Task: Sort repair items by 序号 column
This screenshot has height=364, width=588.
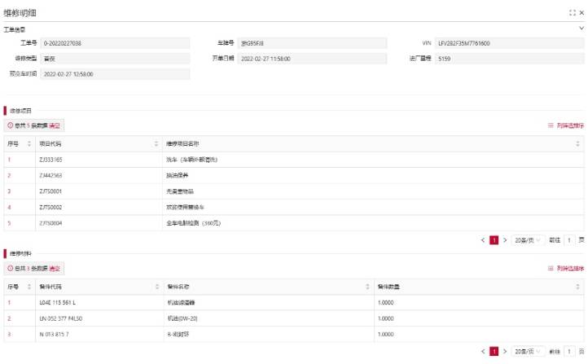Action: [29, 144]
